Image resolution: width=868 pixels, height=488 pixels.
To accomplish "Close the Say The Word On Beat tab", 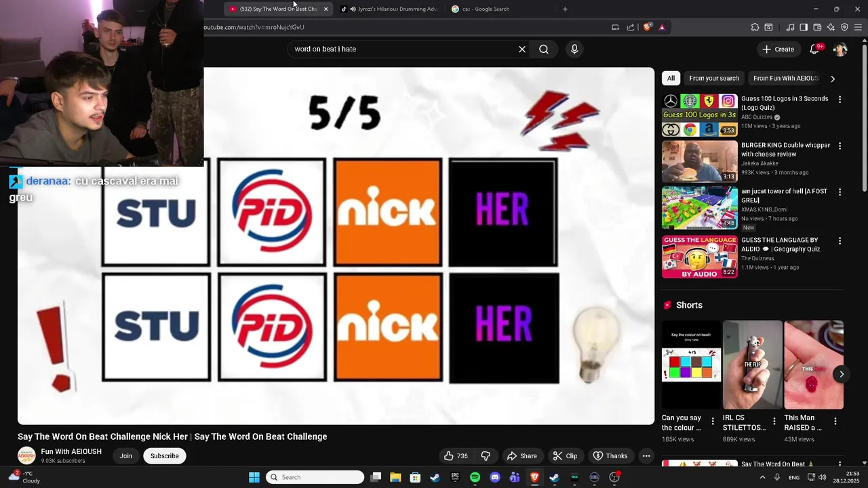I will pyautogui.click(x=326, y=9).
